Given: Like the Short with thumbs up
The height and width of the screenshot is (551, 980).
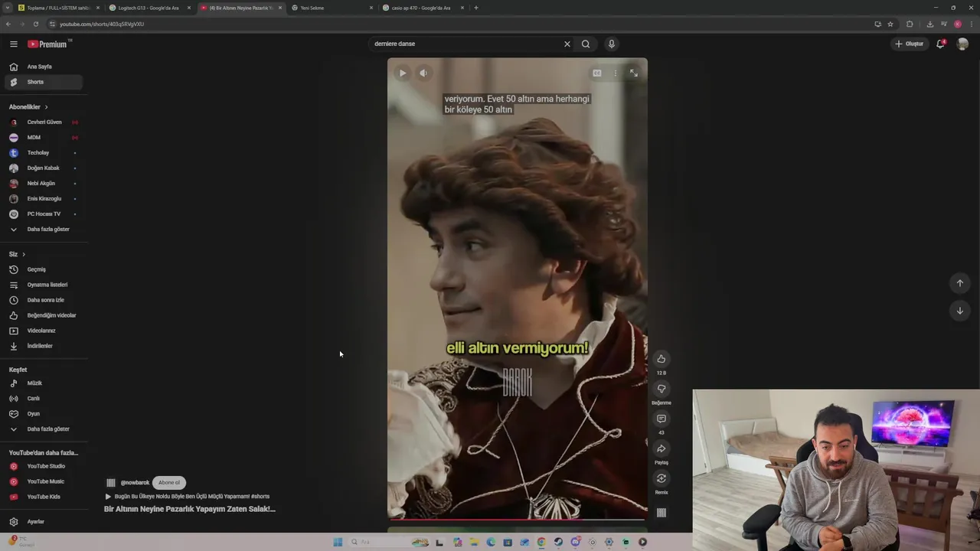Looking at the screenshot, I should (x=661, y=359).
